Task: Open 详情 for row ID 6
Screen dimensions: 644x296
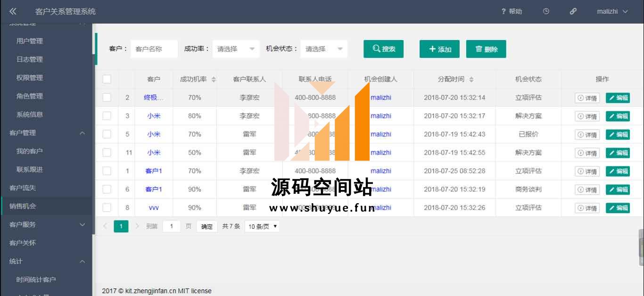Action: 587,190
